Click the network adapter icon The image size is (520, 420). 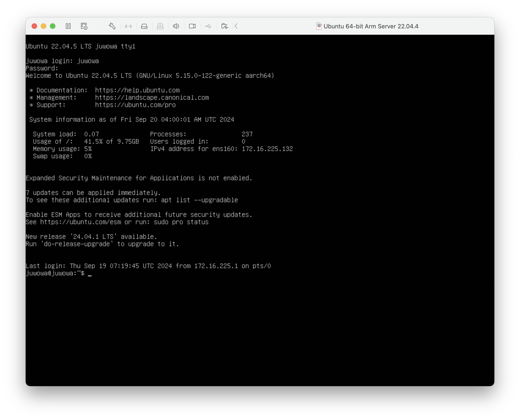pyautogui.click(x=128, y=26)
